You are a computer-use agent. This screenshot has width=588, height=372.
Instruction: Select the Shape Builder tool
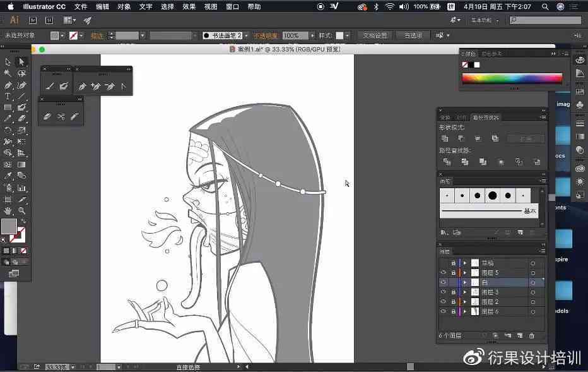pos(8,153)
